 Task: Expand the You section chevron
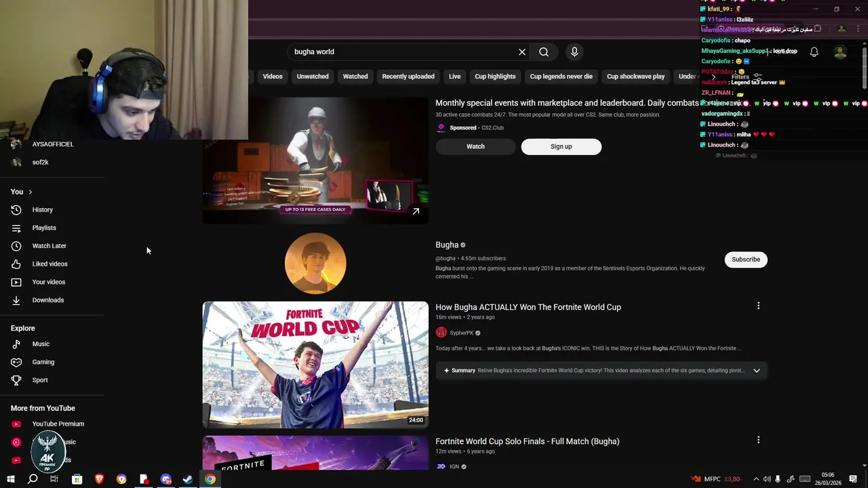[31, 192]
